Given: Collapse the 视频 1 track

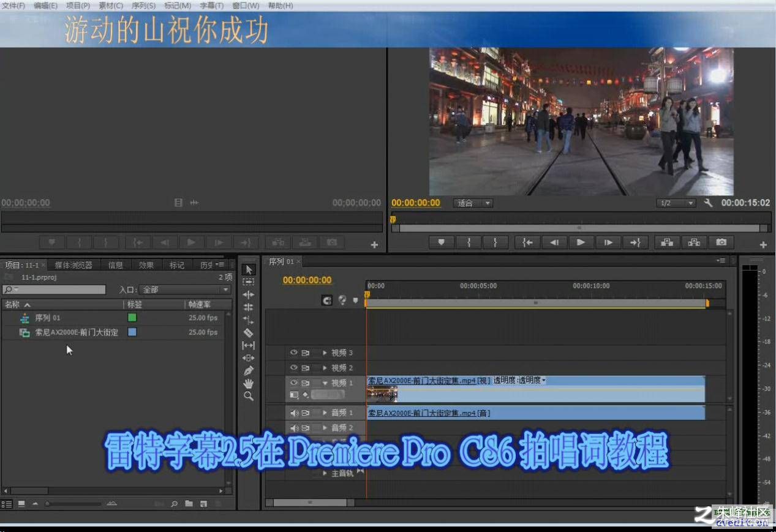Looking at the screenshot, I should point(325,383).
